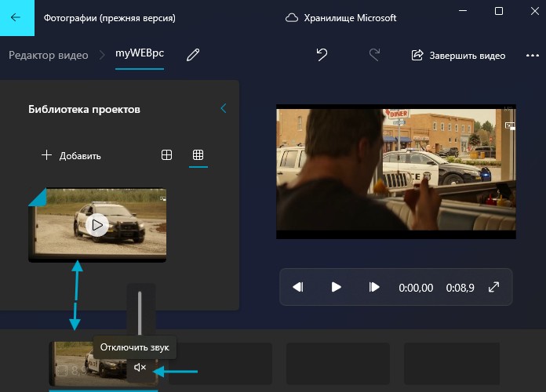Go back with the arrow button

coord(16,17)
